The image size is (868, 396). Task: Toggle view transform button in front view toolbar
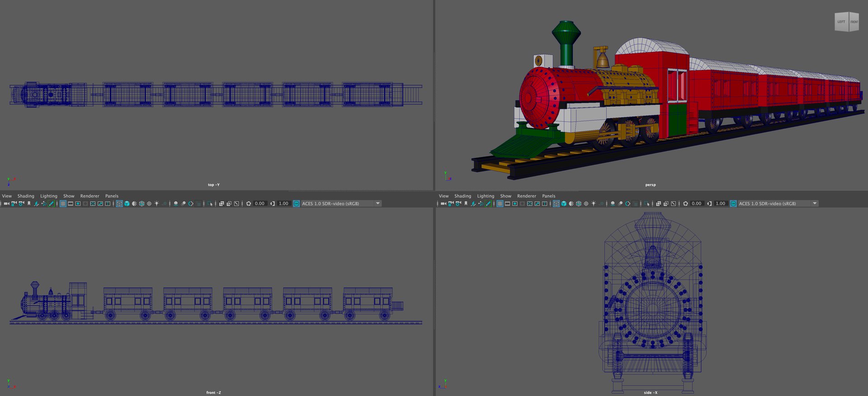[297, 203]
